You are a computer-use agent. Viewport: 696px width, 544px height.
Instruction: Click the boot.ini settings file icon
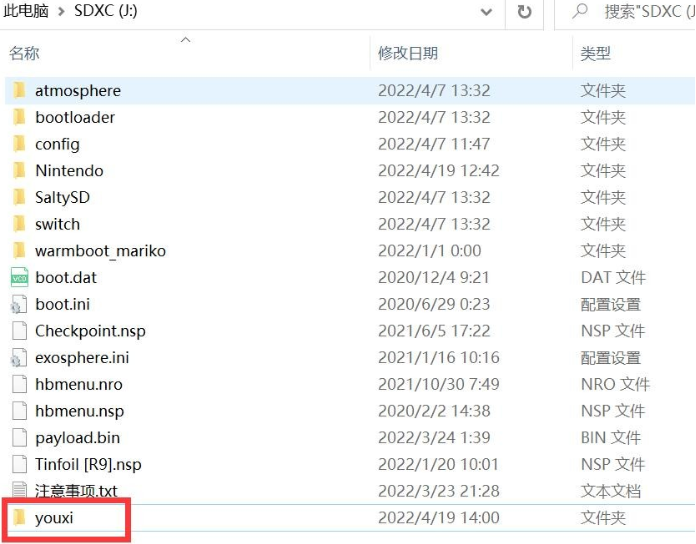19,304
